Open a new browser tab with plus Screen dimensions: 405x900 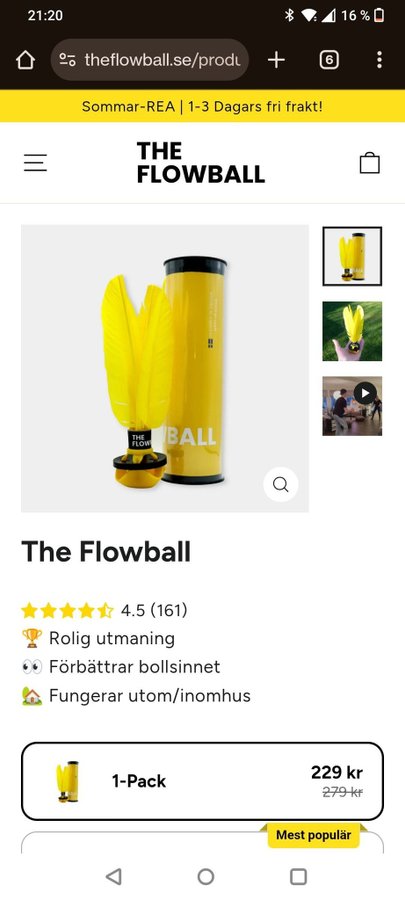[276, 60]
